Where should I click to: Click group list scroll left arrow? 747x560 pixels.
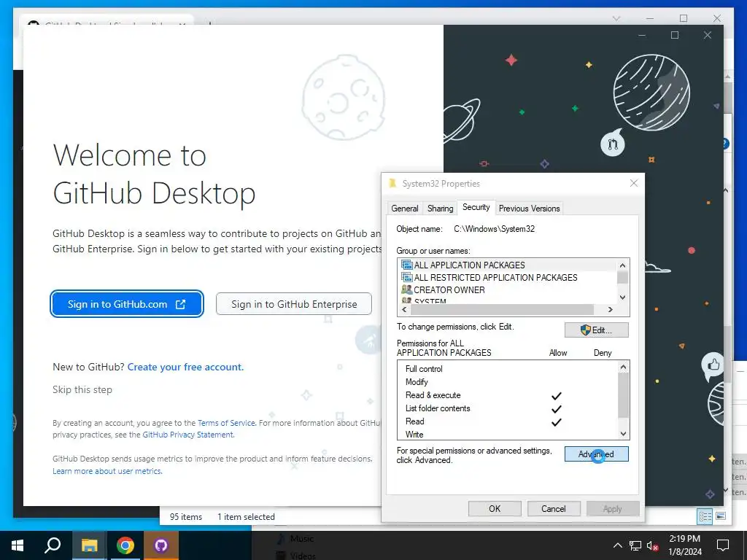click(x=404, y=309)
